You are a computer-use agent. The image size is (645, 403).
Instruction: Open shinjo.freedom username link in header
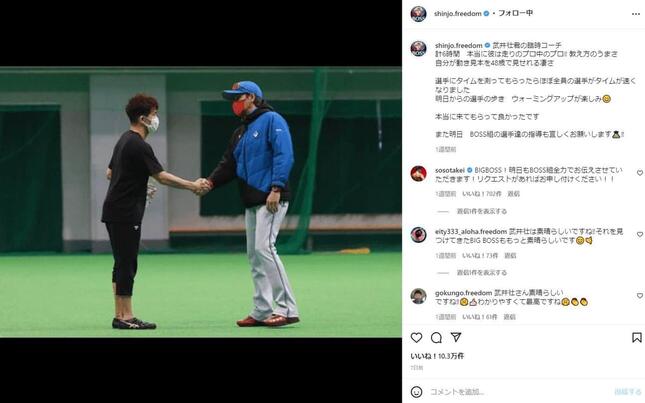[457, 14]
